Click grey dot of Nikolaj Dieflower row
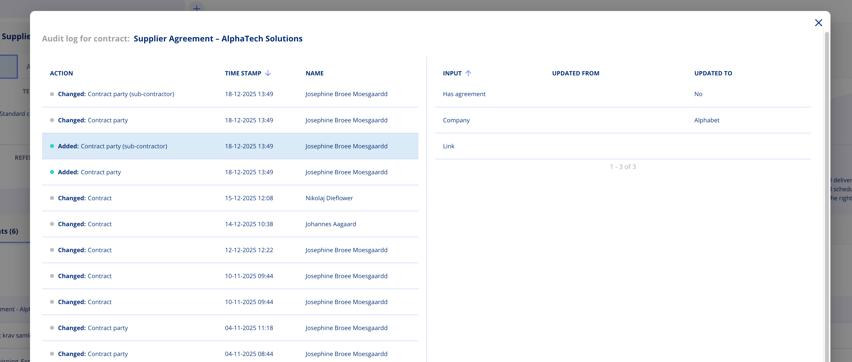The image size is (852, 362). click(52, 198)
